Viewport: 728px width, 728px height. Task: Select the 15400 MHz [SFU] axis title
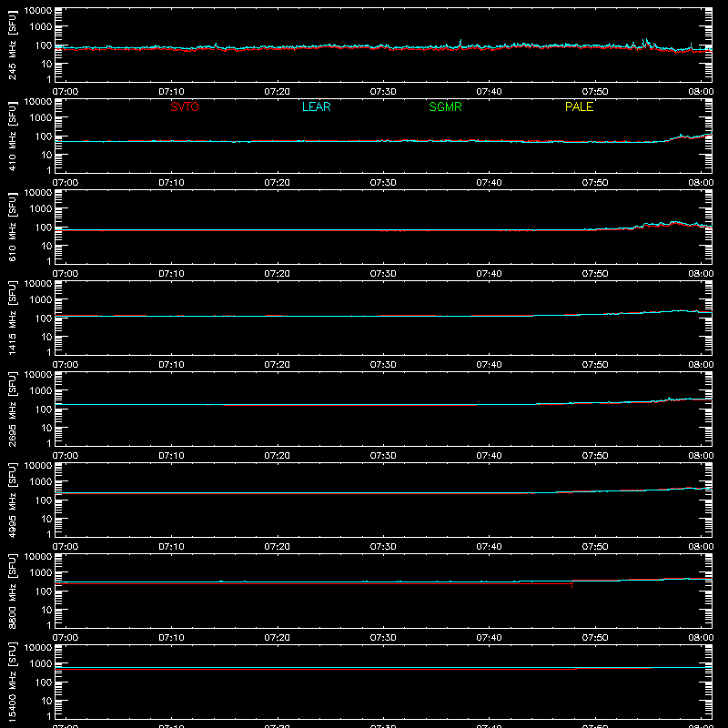(x=12, y=682)
